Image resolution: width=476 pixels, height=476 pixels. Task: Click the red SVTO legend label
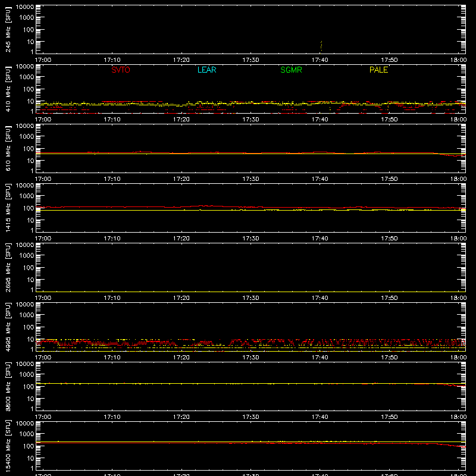[121, 70]
